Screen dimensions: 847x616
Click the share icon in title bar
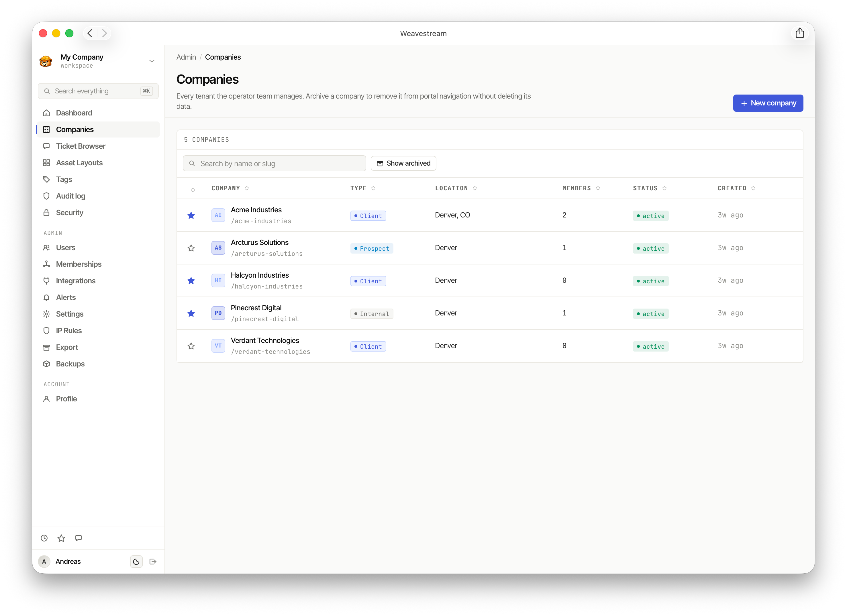pyautogui.click(x=799, y=33)
